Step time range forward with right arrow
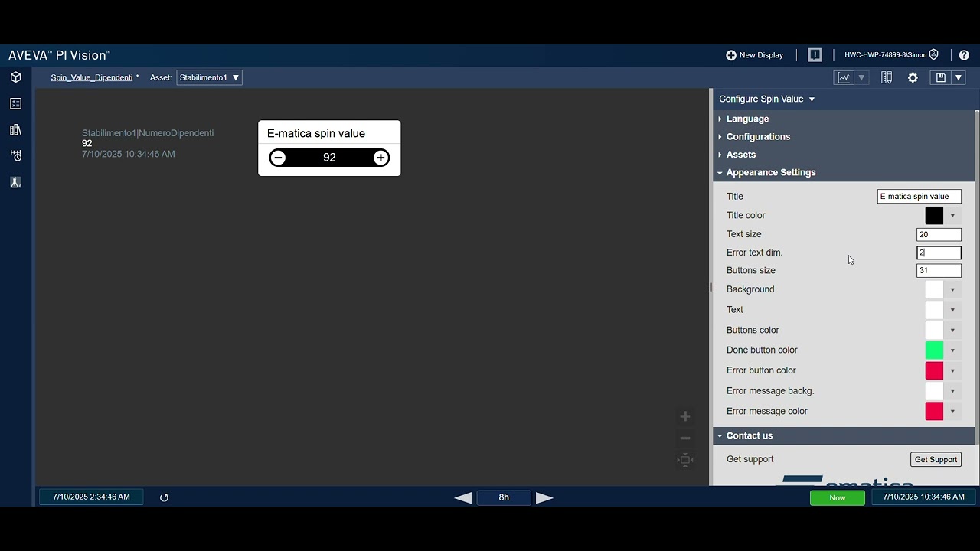 click(544, 497)
